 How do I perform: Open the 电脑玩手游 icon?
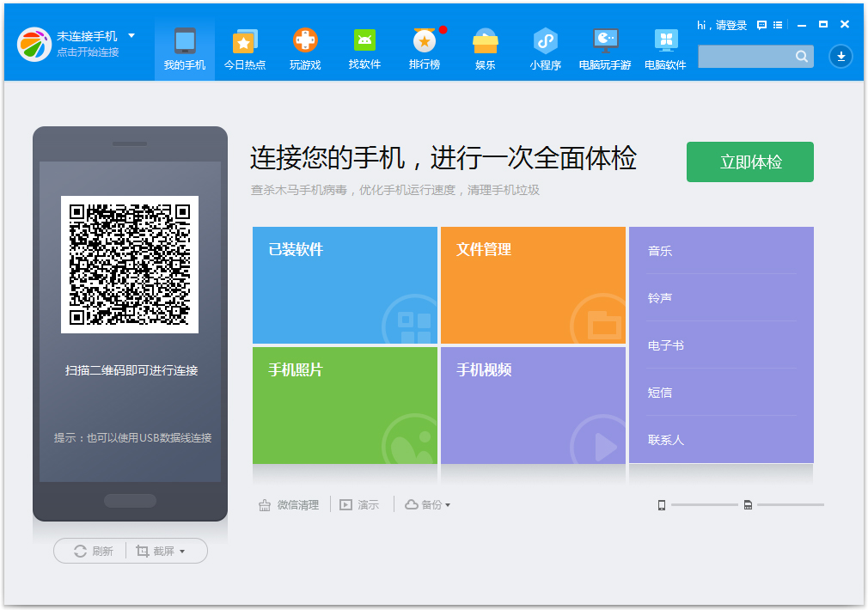(605, 49)
